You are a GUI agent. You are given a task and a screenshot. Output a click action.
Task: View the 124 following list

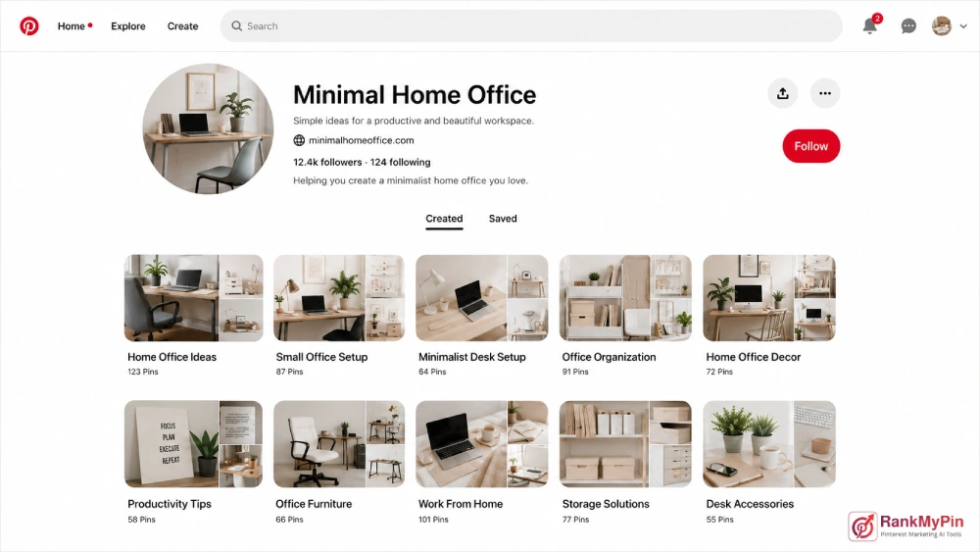tap(400, 163)
